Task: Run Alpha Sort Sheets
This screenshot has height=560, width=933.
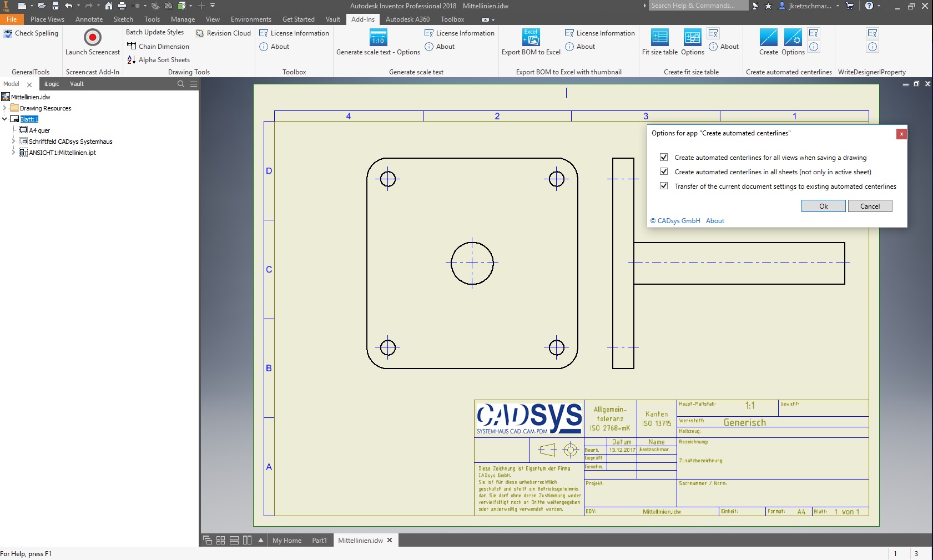Action: (x=158, y=60)
